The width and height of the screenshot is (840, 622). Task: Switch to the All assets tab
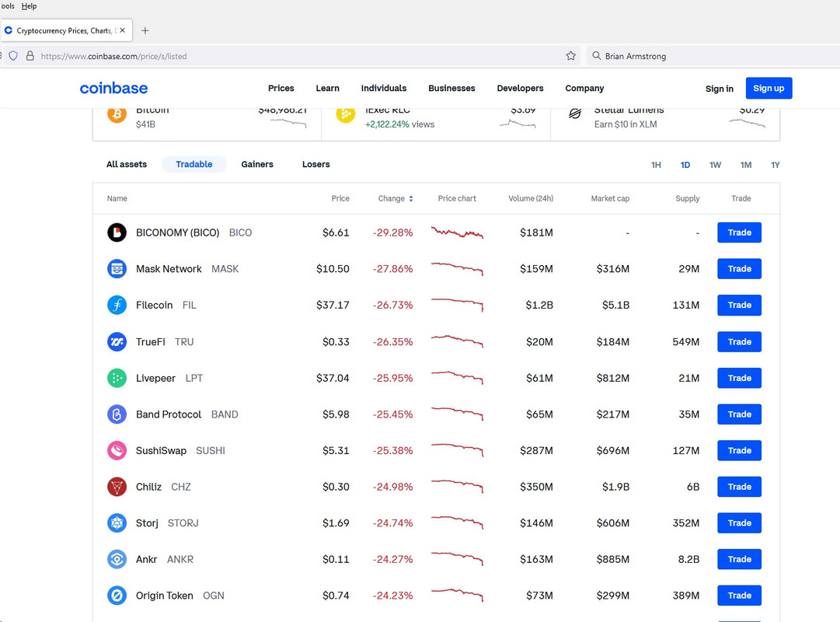127,164
